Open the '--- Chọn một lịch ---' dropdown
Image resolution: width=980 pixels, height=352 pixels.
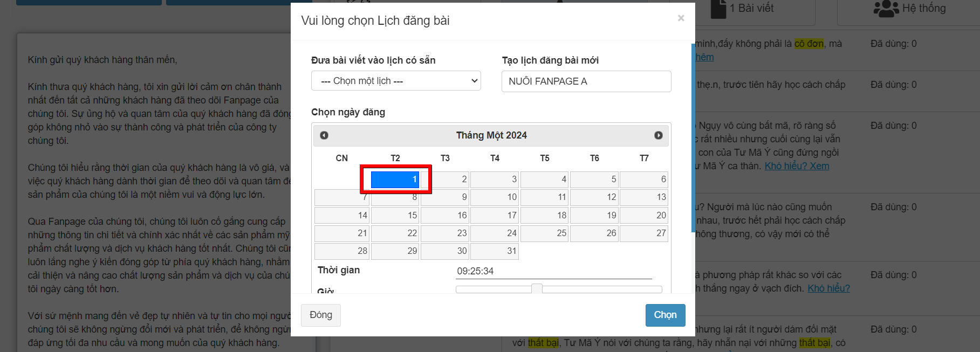396,81
